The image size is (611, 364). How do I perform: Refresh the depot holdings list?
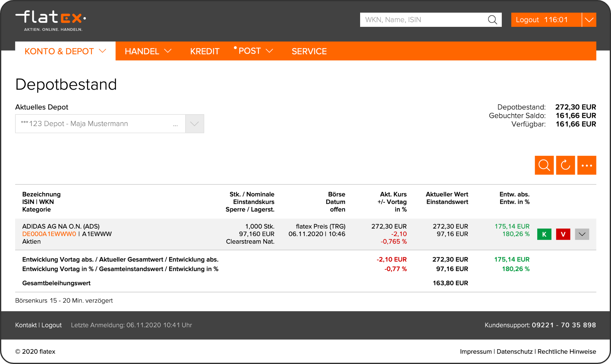point(565,165)
